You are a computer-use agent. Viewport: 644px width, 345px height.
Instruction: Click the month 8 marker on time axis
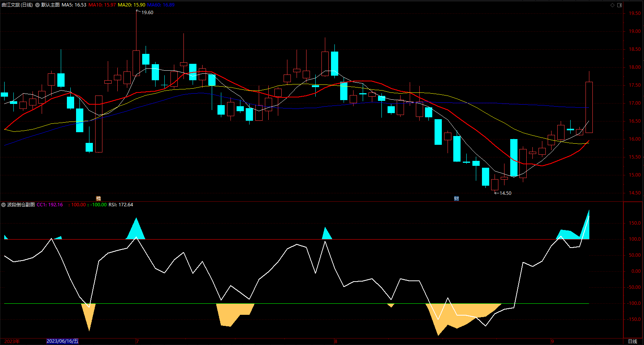point(336,341)
